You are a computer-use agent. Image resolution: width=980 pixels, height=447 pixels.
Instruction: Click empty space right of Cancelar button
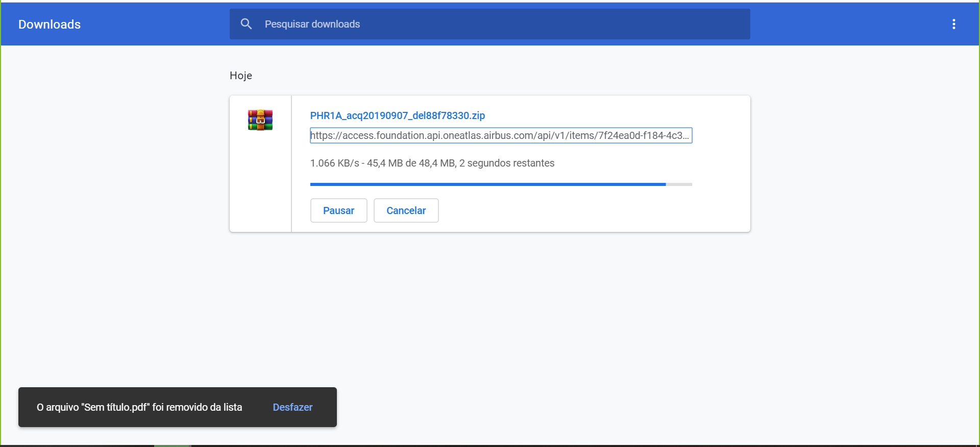(x=587, y=210)
